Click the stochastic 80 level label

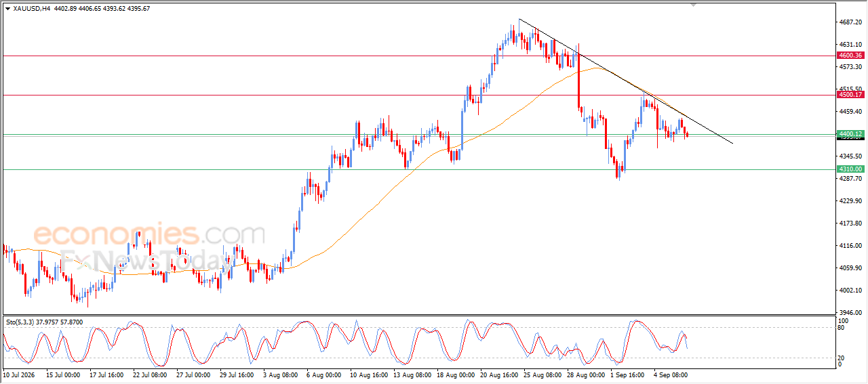point(842,328)
